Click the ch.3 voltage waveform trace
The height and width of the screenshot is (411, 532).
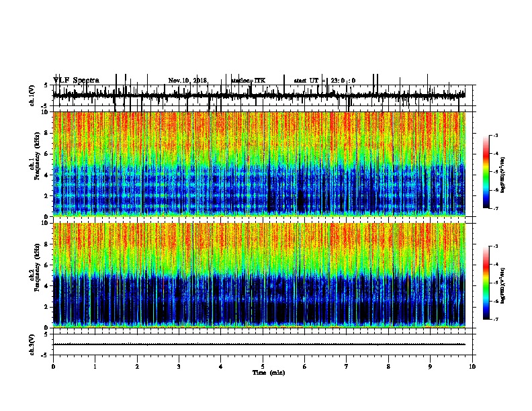click(259, 345)
